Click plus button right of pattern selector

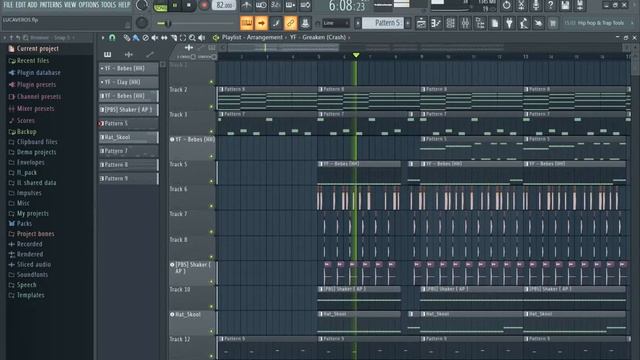coord(407,23)
